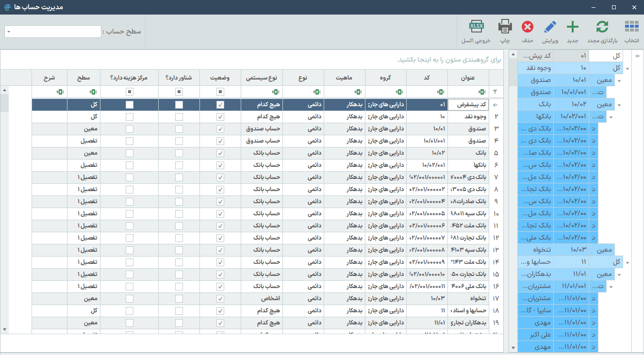
Task: Select the معین 10/03 تنخواه tree row
Action: [566, 250]
